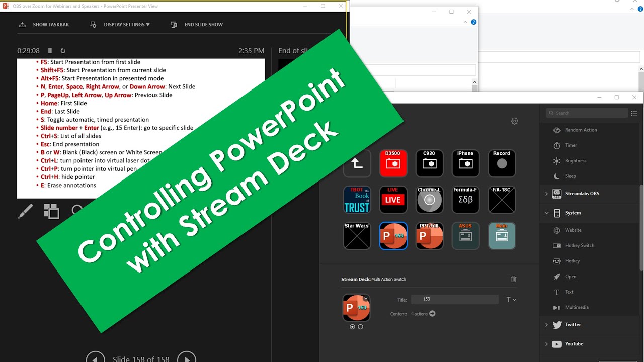Click End Slide Show
This screenshot has height=362, width=644.
coord(197,25)
